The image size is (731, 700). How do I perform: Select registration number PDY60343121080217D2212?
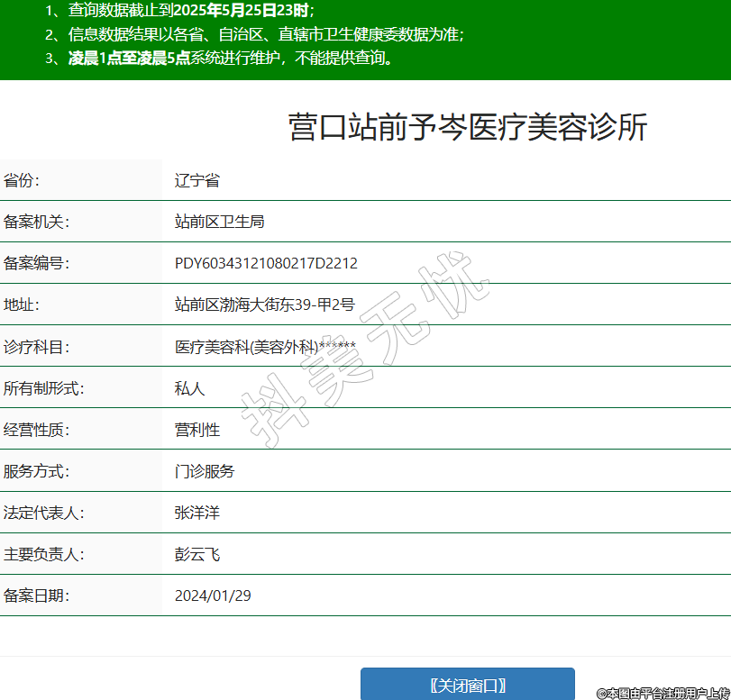pyautogui.click(x=266, y=263)
